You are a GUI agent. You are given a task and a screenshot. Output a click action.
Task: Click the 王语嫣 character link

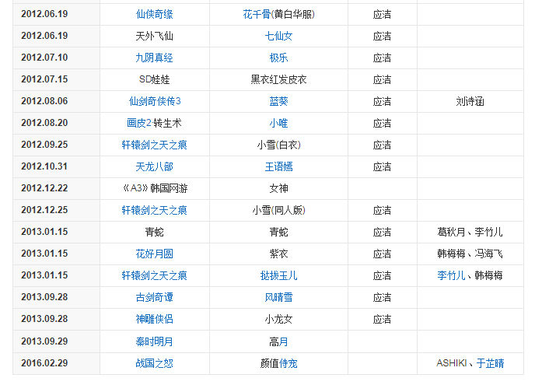(x=278, y=166)
